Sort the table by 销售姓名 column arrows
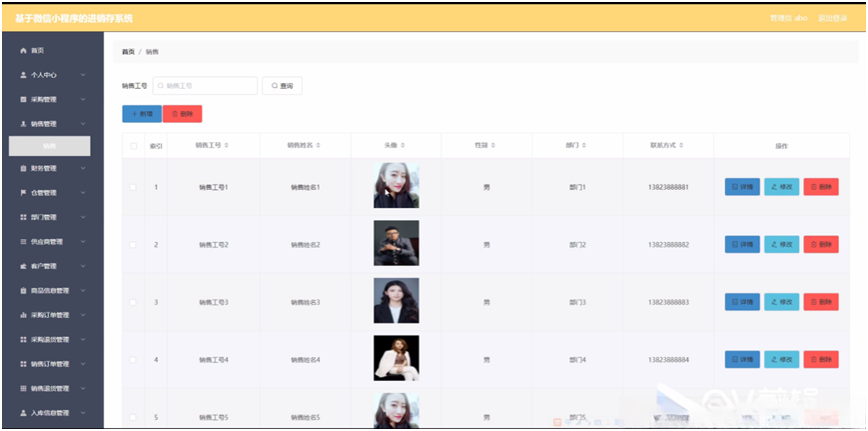Screen dimensions: 868x431 pyautogui.click(x=319, y=145)
